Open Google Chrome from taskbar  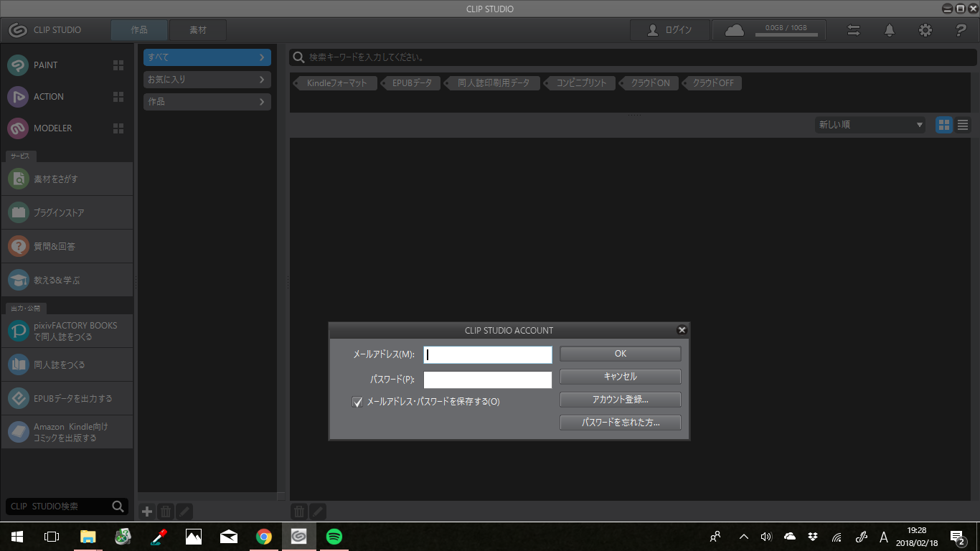pos(264,536)
